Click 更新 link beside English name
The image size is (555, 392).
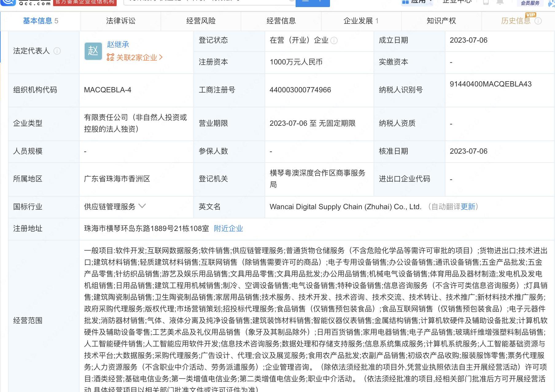[x=468, y=207]
